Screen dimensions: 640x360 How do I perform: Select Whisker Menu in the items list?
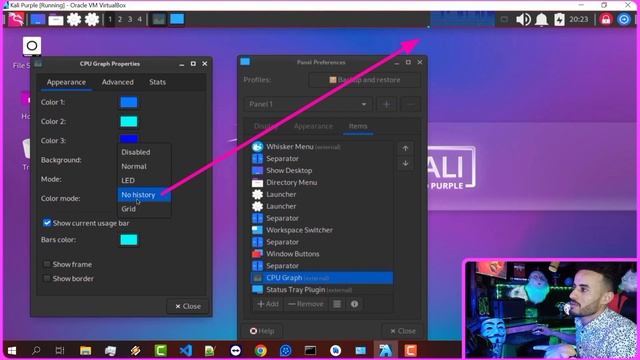pos(322,147)
